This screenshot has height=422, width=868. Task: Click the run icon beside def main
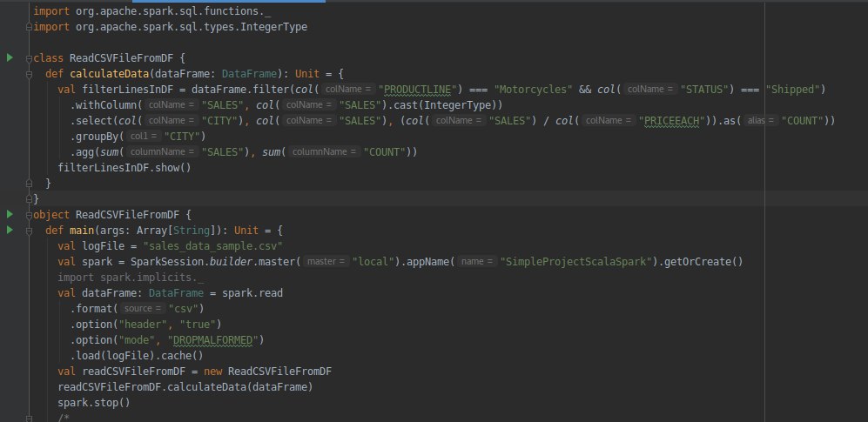[10, 230]
